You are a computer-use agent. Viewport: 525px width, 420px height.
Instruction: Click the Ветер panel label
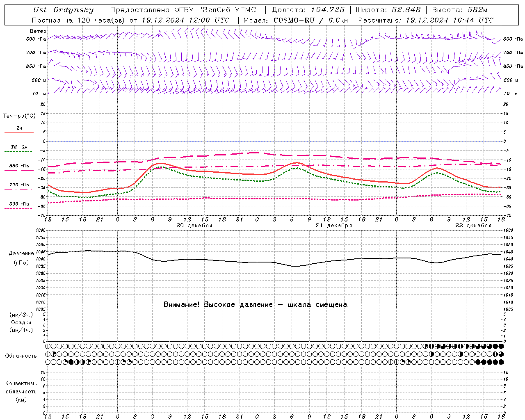38,31
